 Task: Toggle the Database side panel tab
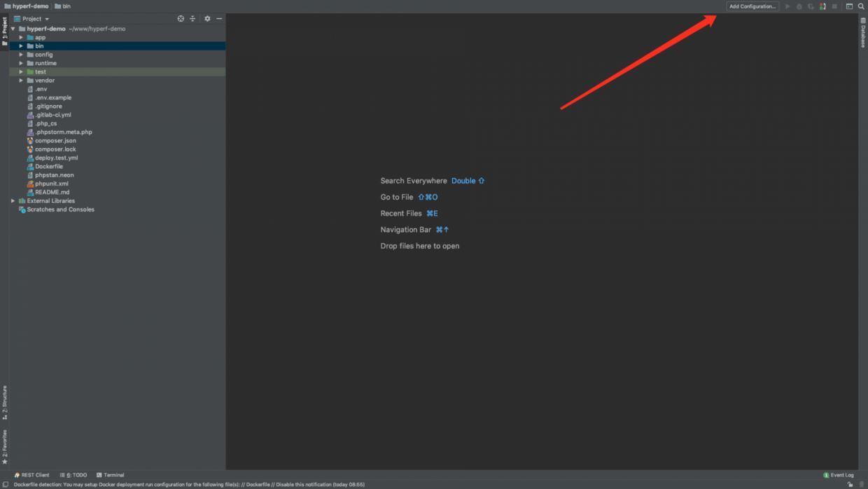[863, 32]
